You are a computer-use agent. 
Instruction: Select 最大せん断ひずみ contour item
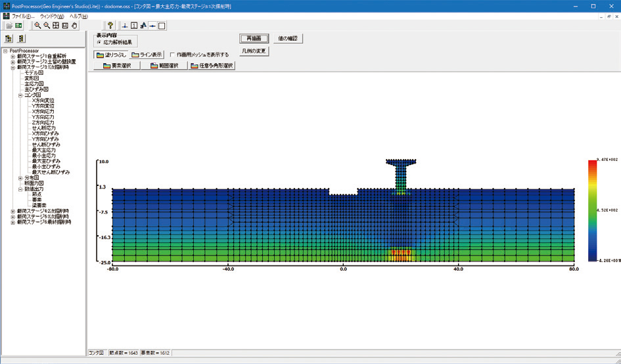pyautogui.click(x=51, y=172)
